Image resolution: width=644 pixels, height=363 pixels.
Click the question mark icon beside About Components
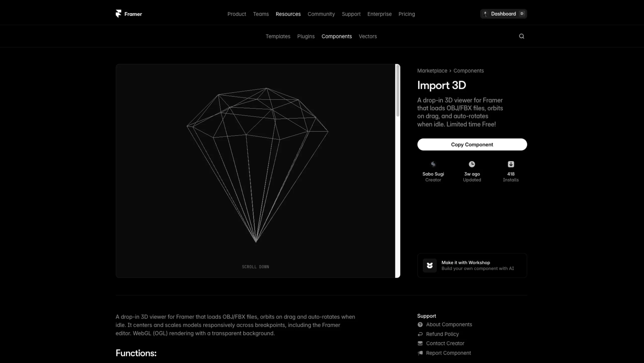coord(420,325)
